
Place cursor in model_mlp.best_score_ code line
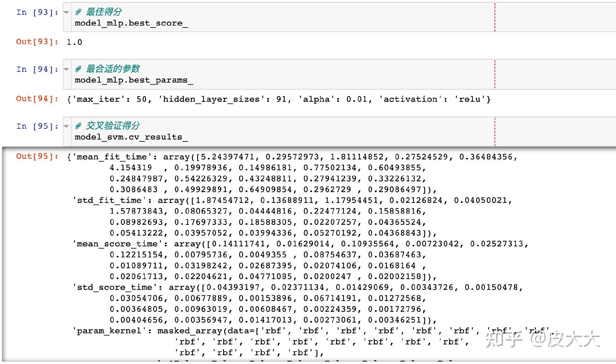pos(131,23)
